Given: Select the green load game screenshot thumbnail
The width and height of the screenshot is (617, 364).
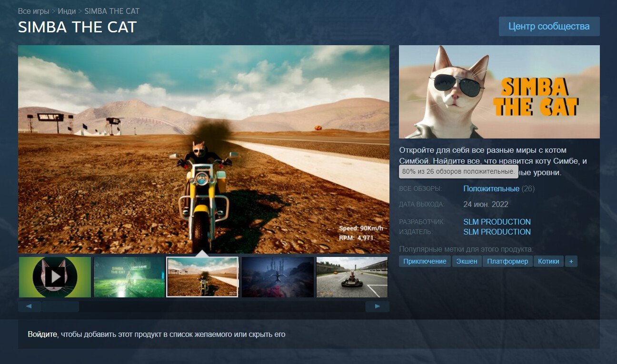Looking at the screenshot, I should [129, 277].
